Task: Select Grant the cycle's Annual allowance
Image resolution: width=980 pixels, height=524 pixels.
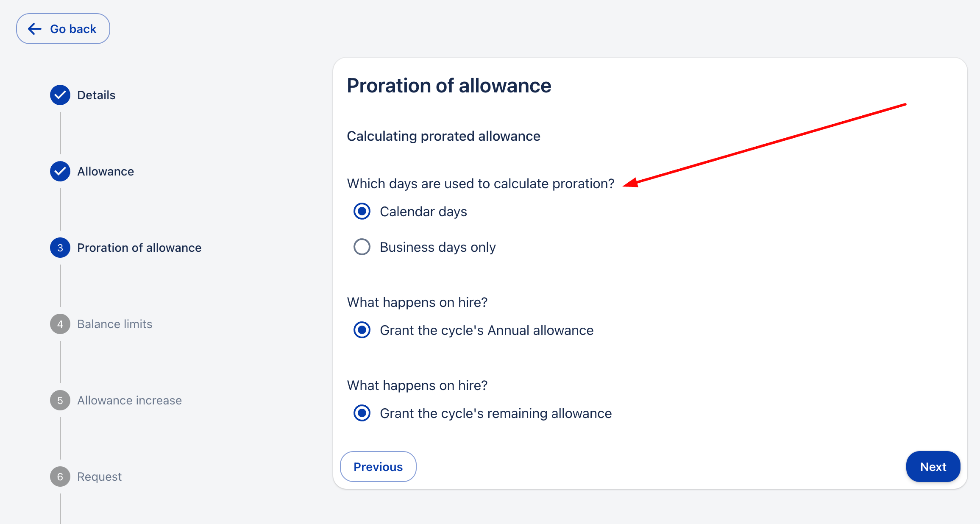Action: click(362, 330)
